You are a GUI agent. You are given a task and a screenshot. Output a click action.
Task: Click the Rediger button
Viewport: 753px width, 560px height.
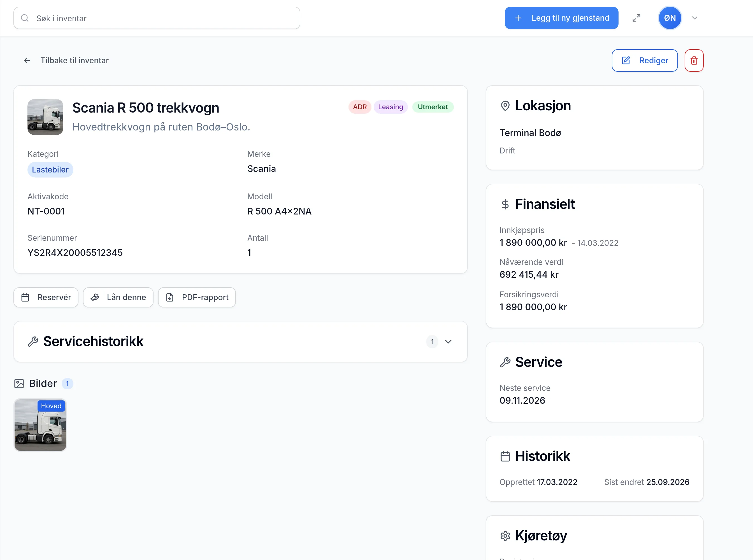(x=645, y=60)
